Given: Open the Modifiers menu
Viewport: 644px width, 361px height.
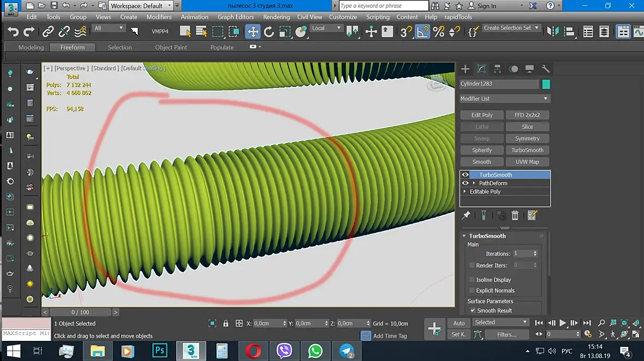Looking at the screenshot, I should point(159,17).
